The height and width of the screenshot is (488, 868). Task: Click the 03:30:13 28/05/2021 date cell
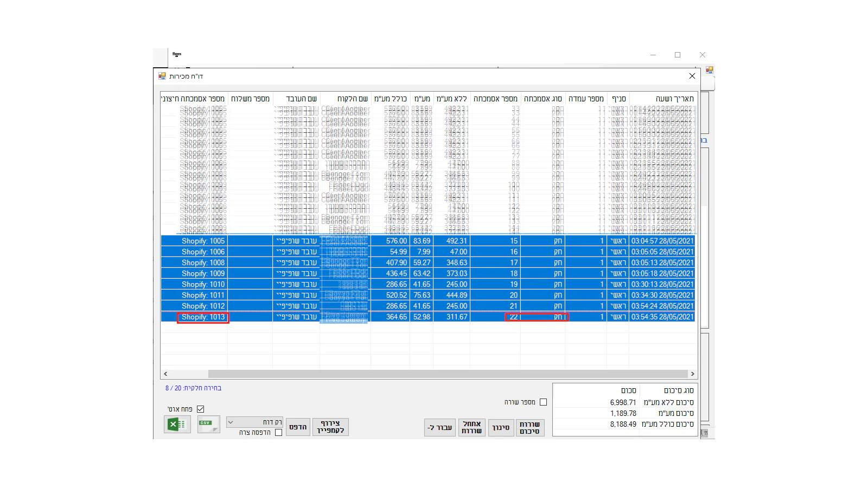click(x=662, y=284)
